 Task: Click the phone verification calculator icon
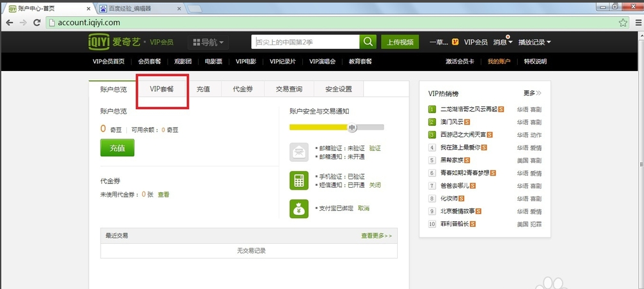pos(298,181)
